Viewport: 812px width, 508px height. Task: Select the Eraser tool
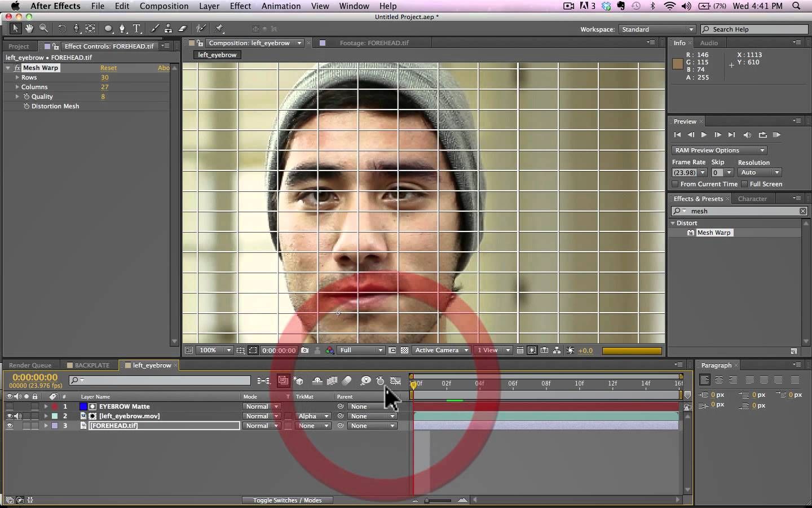pyautogui.click(x=182, y=28)
